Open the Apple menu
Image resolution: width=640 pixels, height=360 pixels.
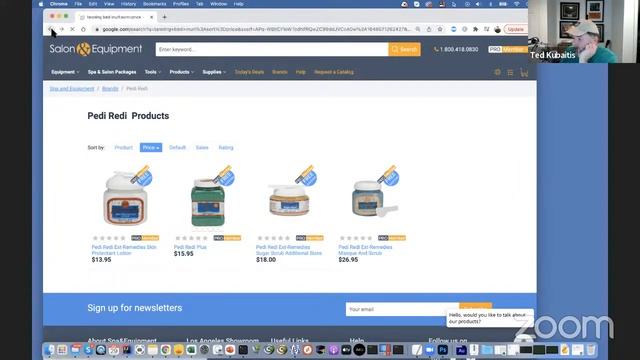coord(41,4)
